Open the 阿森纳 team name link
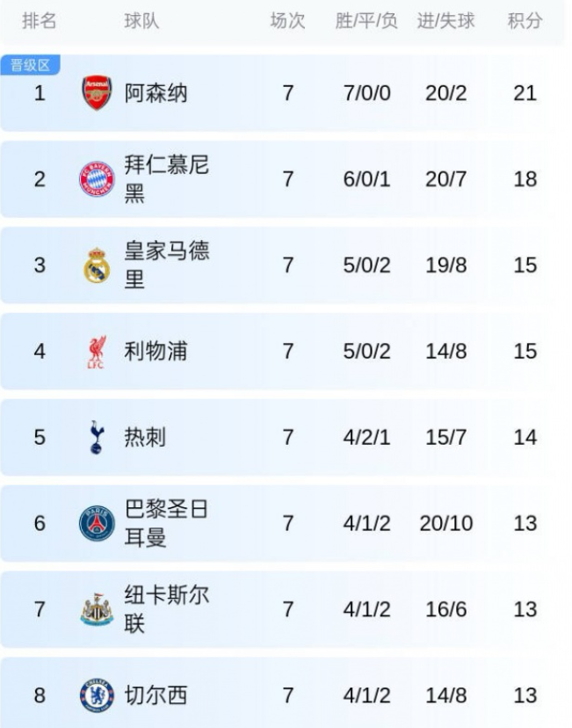 156,93
